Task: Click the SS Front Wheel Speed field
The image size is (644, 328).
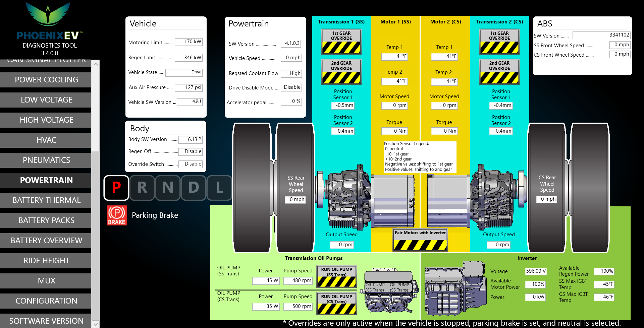Action: (x=620, y=45)
